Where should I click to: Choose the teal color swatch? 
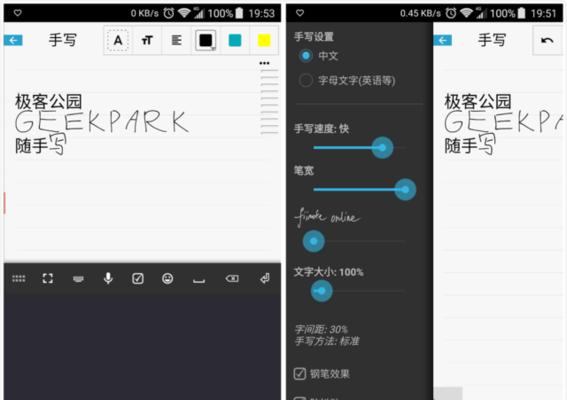coord(235,40)
